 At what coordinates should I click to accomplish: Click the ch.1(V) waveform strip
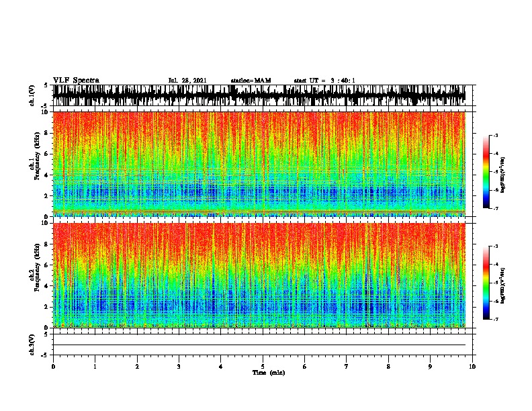259,95
